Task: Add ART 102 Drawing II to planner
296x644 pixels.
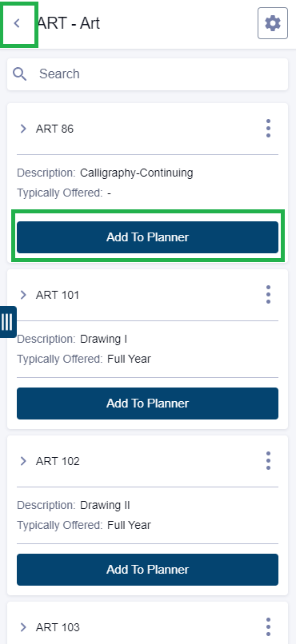Action: [x=147, y=570]
